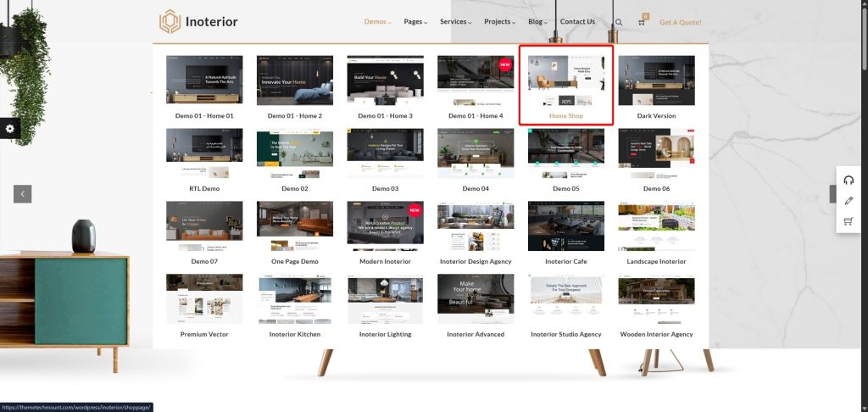Click the Inoterior logo icon
868x412 pixels.
click(x=170, y=22)
